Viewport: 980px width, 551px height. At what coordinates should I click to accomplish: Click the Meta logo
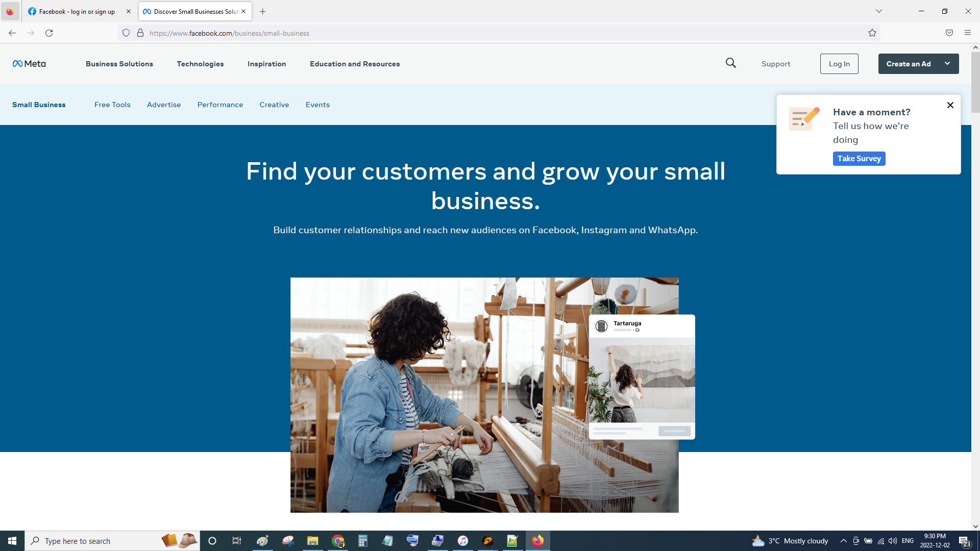tap(29, 64)
